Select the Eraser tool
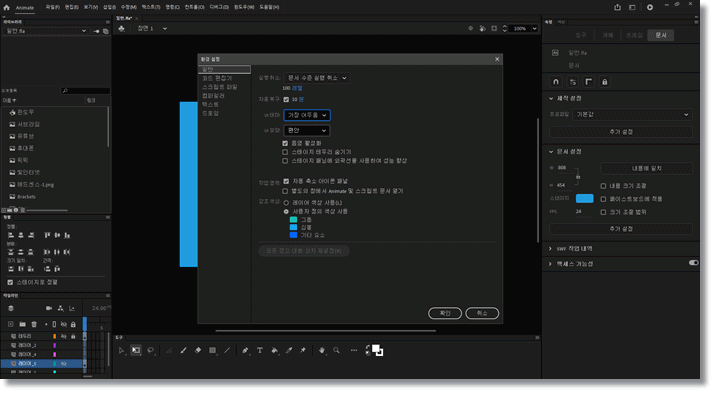The width and height of the screenshot is (712, 406). pos(198,351)
